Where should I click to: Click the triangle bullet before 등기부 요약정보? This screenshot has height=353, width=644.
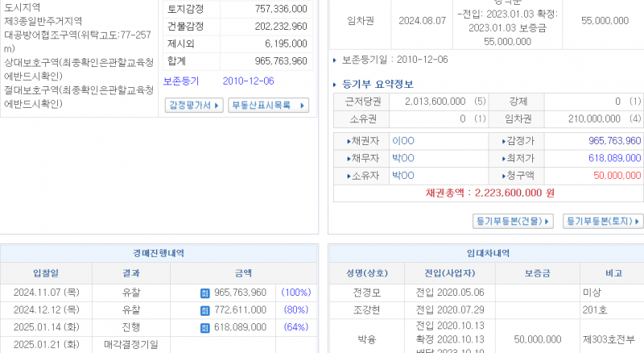click(336, 84)
